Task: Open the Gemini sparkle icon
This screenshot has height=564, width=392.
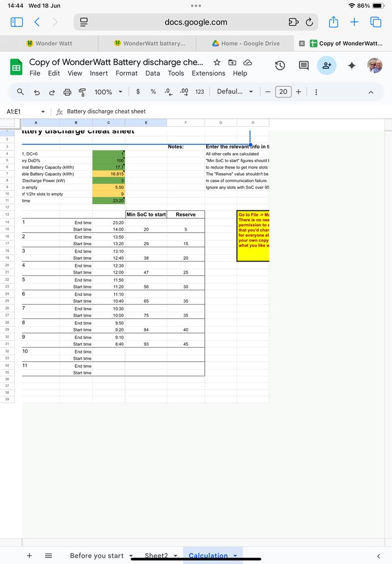Action: [352, 66]
